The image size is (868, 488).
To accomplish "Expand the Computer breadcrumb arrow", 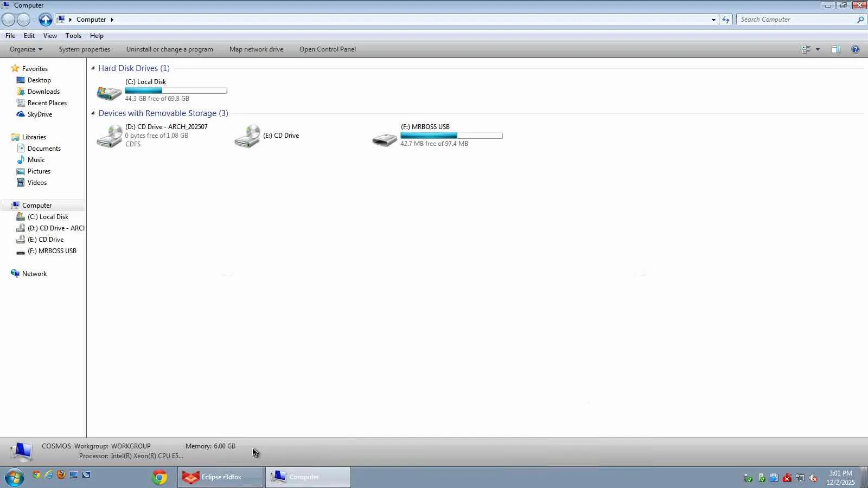I will click(x=112, y=20).
